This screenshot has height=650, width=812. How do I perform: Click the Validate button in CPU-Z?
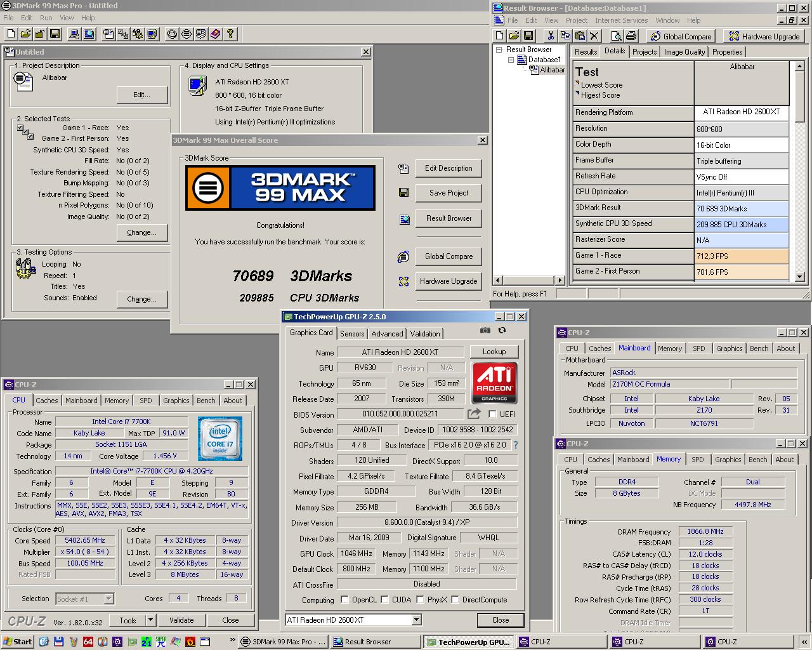[x=181, y=620]
